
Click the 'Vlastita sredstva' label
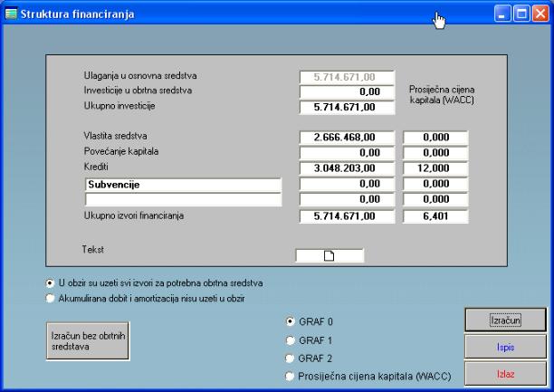[x=116, y=136]
